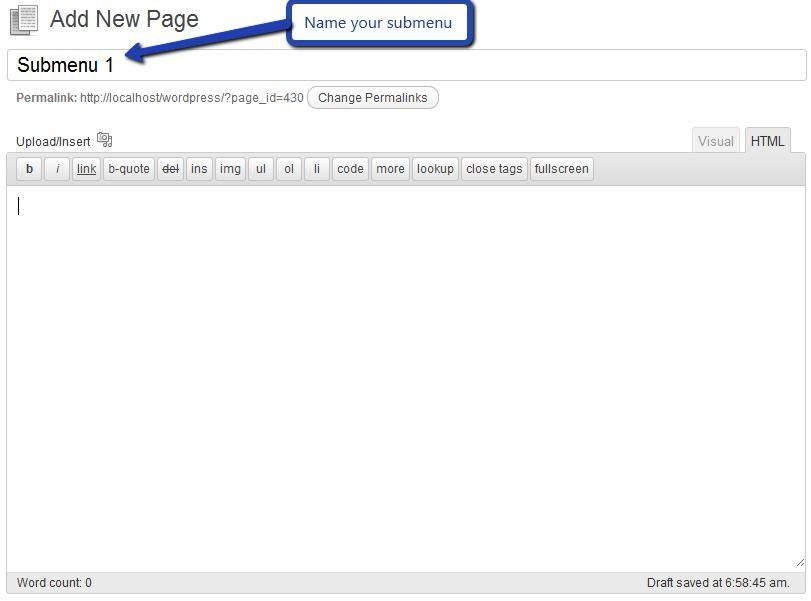Screen dimensions: 811x601
Task: Insert a blockquote with b-quote button
Action: 129,169
